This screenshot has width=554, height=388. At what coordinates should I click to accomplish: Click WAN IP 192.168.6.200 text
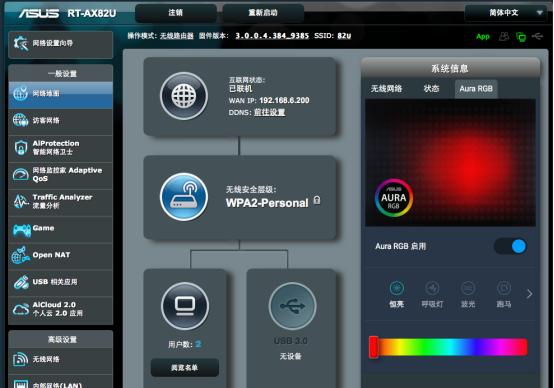pos(269,101)
